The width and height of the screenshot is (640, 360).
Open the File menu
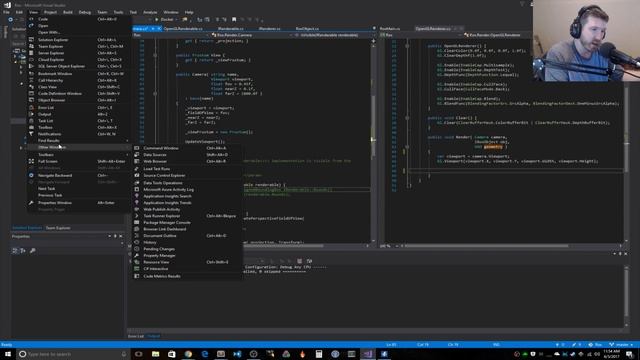7,12
